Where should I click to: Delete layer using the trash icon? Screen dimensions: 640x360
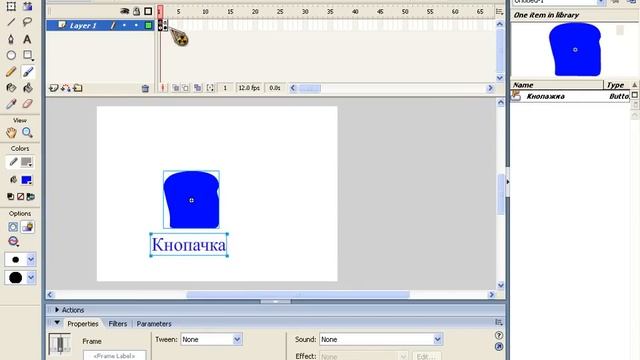(x=145, y=88)
